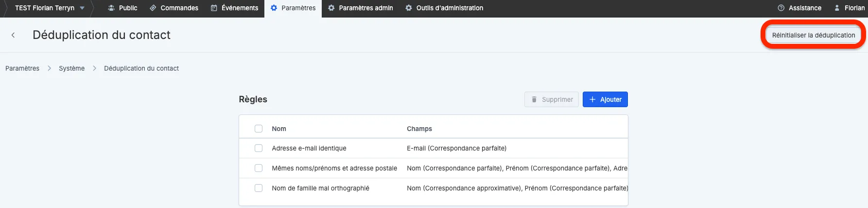Open the Assistance link
The width and height of the screenshot is (868, 208).
coord(799,8)
